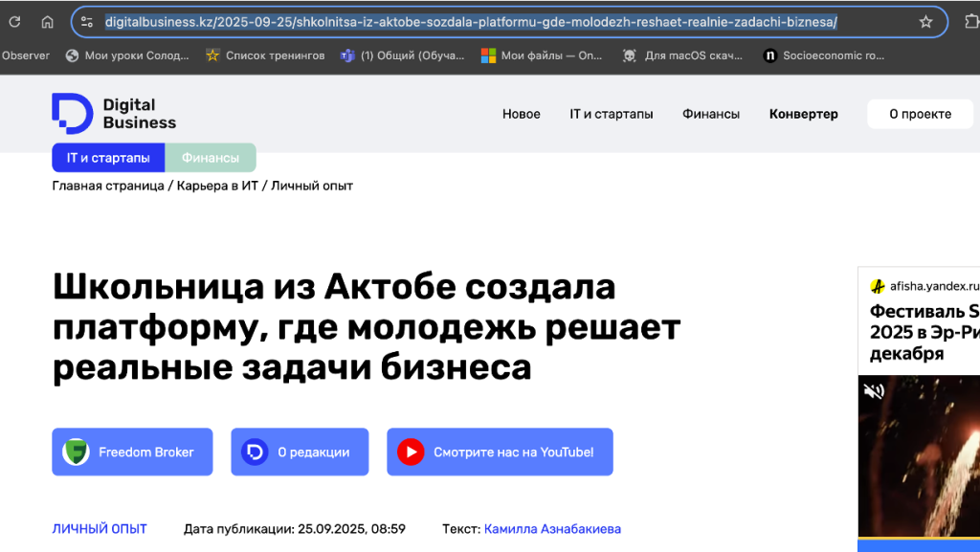Open the 'Для macOS скач...' bookmark
This screenshot has height=552, width=980.
pyautogui.click(x=682, y=55)
